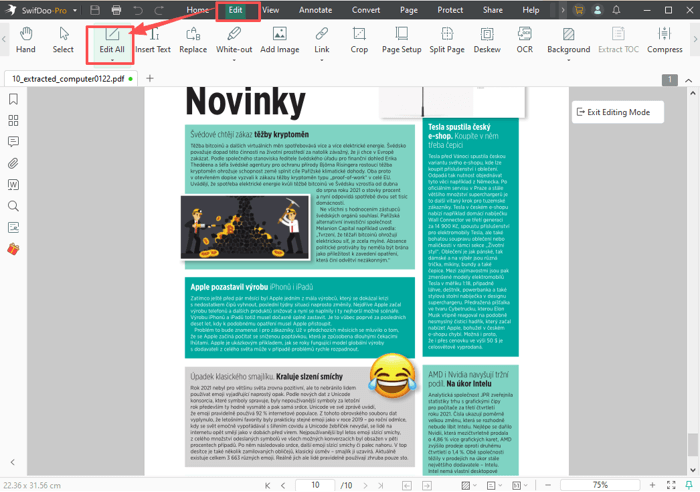700x492 pixels.
Task: Expand the SwifDoo Pro application menu arrow
Action: click(75, 10)
